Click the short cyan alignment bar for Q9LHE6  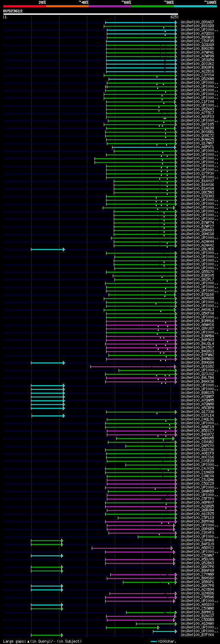pyautogui.click(x=48, y=249)
